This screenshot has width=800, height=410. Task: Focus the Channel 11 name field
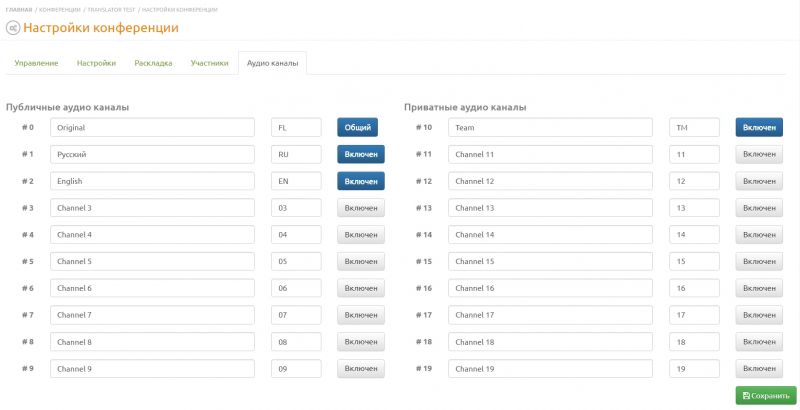tap(551, 154)
